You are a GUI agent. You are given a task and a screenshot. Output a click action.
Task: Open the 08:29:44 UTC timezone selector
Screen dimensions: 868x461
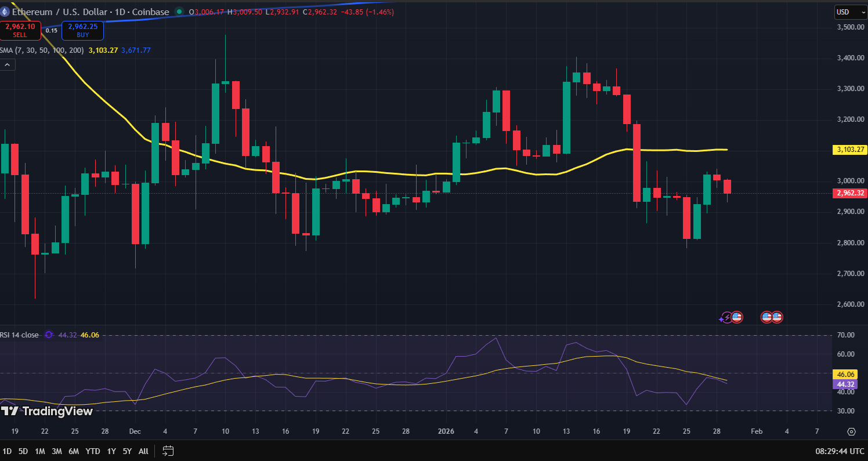(839, 451)
